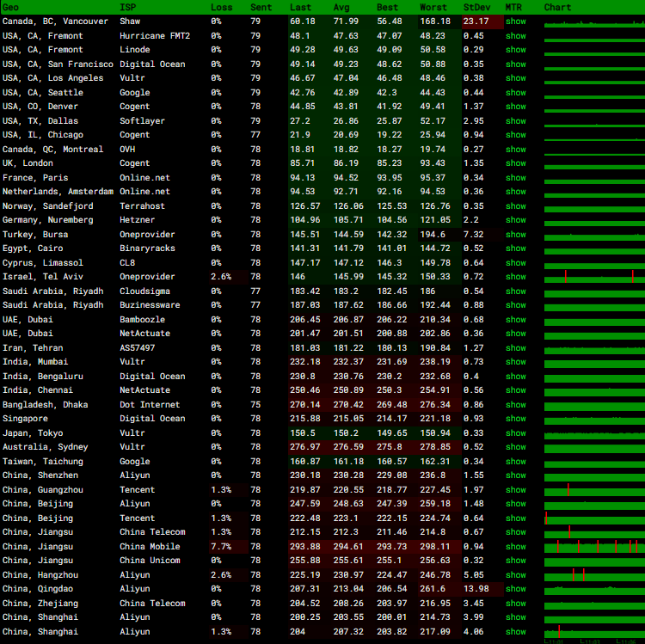
Task: Show MTR for Chennai NetActuate
Action: pyautogui.click(x=516, y=390)
